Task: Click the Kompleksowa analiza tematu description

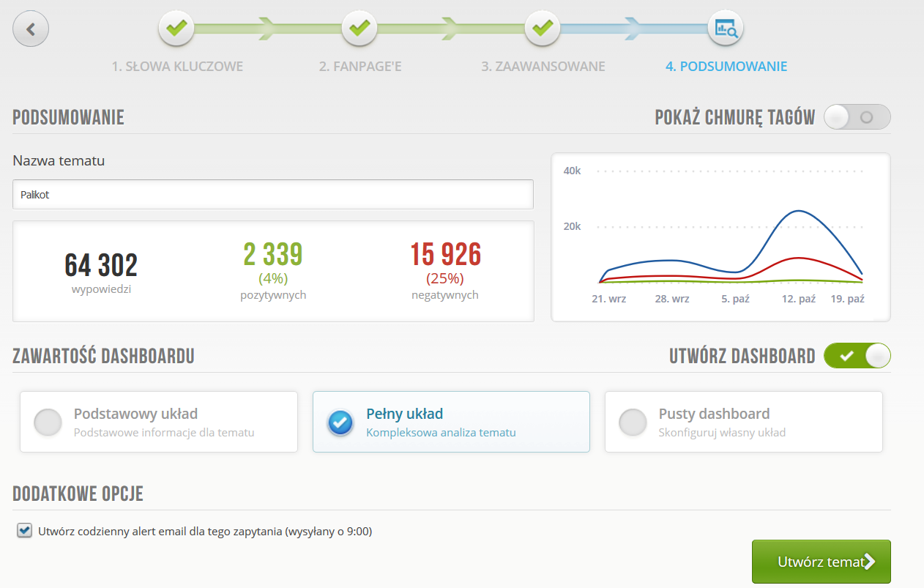Action: pos(441,433)
